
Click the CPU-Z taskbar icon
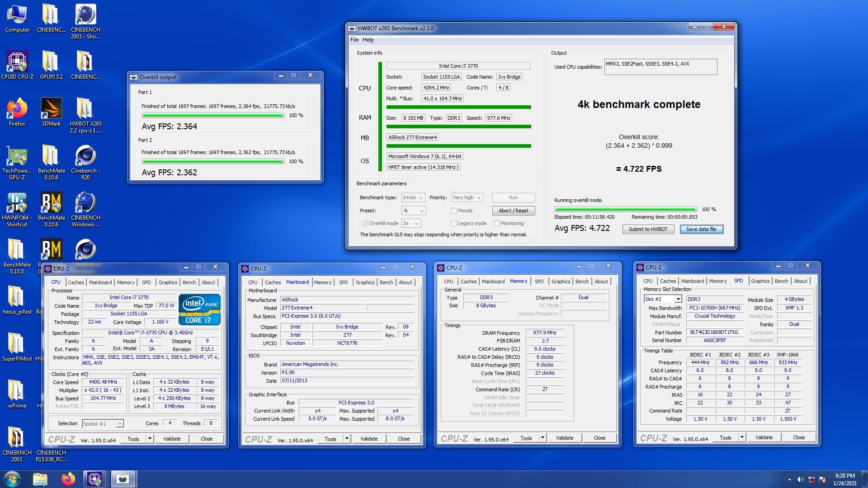94,479
